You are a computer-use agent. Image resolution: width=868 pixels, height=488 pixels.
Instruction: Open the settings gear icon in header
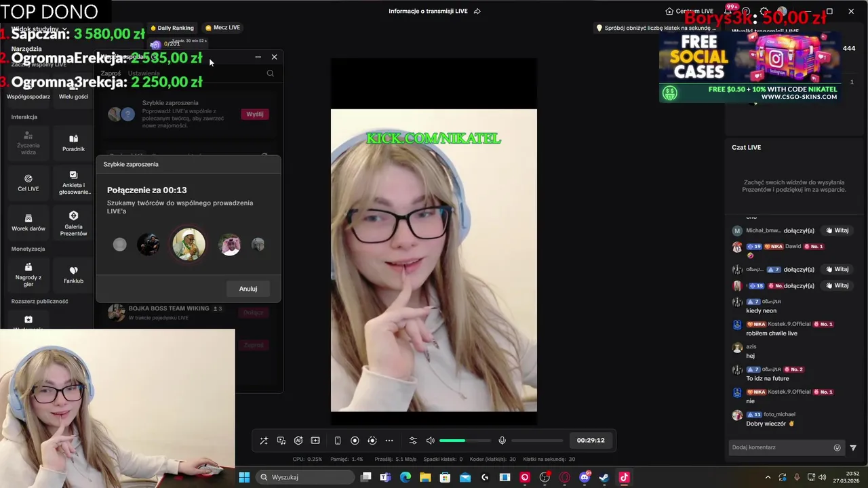(764, 12)
